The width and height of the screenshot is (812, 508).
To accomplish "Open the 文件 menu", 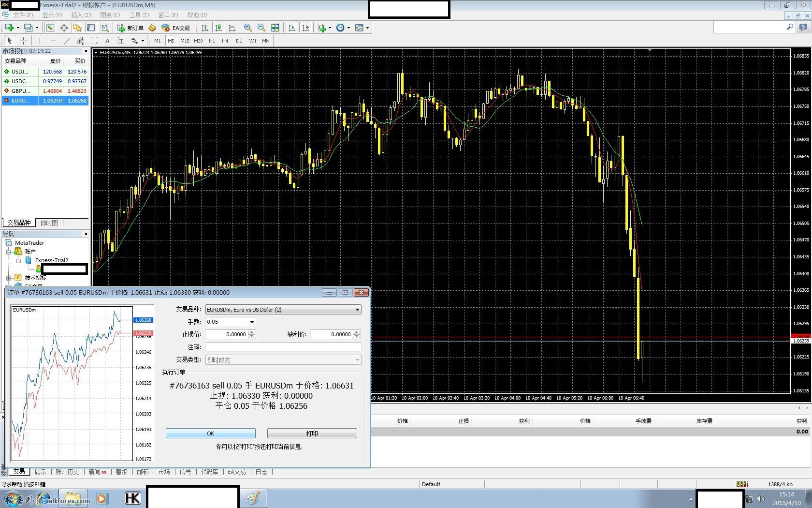I will pyautogui.click(x=23, y=15).
